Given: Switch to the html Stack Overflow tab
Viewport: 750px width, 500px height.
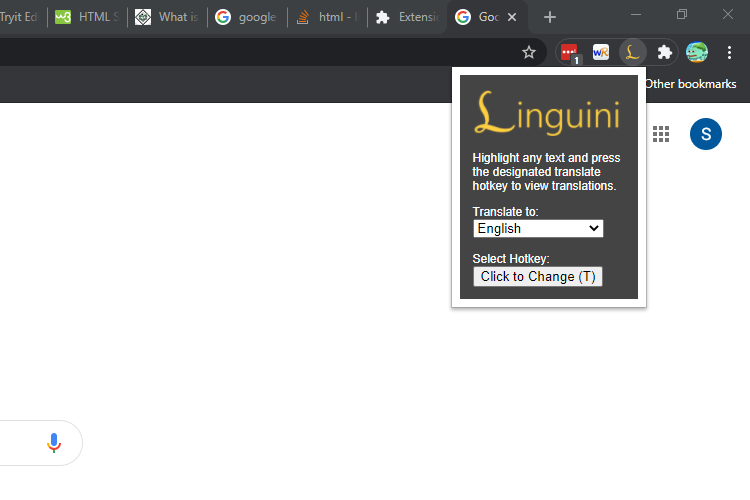Looking at the screenshot, I should pos(327,17).
